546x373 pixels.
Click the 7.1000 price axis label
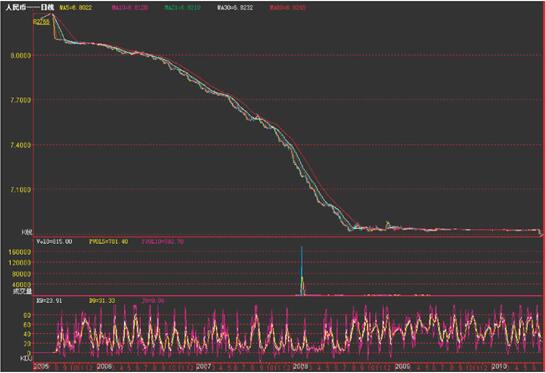[21, 189]
